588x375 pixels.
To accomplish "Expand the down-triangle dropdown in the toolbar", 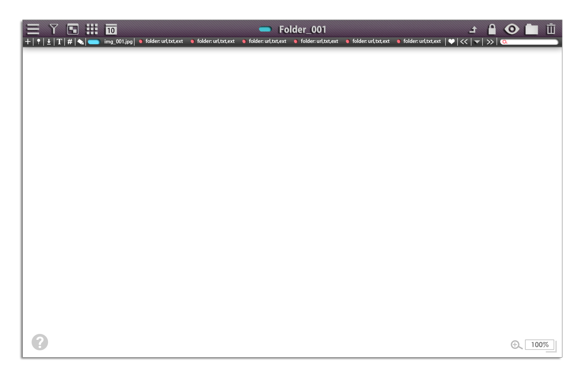I will click(x=477, y=42).
